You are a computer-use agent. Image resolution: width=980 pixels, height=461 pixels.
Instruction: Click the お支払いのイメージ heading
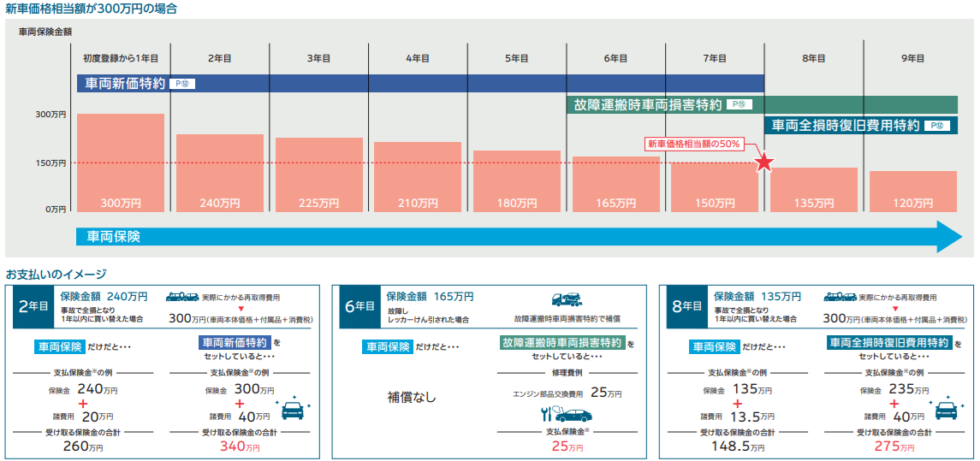[x=56, y=274]
